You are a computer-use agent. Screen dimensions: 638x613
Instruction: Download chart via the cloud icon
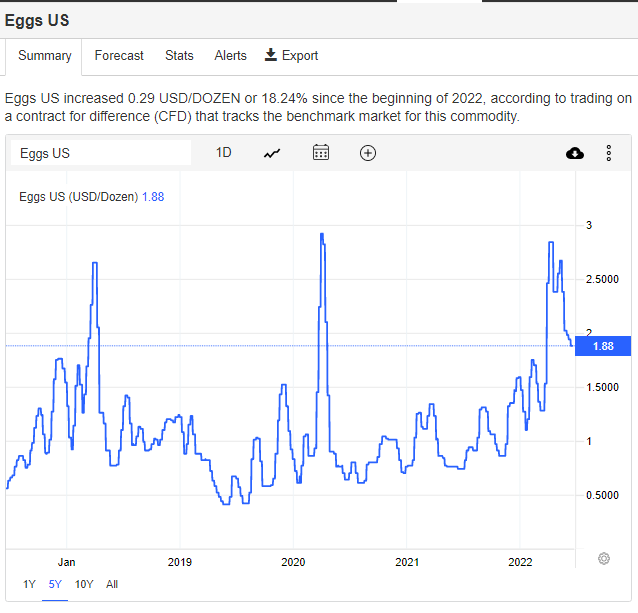point(575,153)
